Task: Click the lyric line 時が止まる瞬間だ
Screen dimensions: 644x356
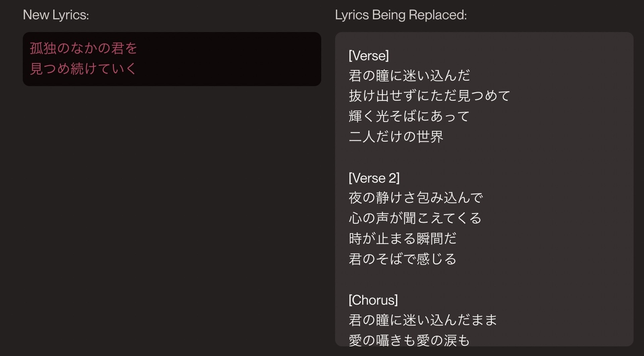Action: click(402, 239)
